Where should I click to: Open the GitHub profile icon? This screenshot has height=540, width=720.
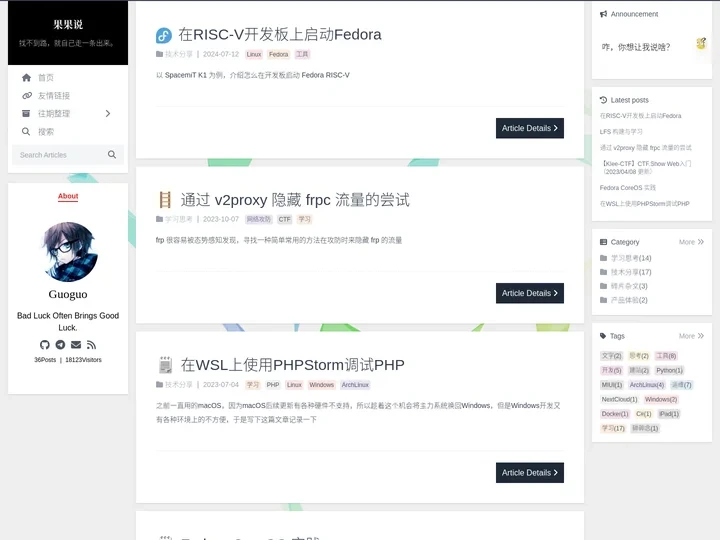44,345
